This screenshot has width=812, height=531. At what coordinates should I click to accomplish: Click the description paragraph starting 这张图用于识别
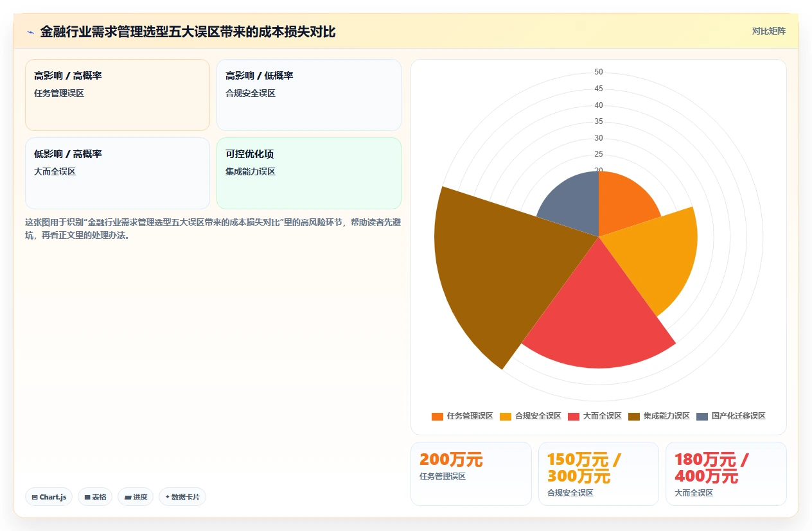point(213,229)
